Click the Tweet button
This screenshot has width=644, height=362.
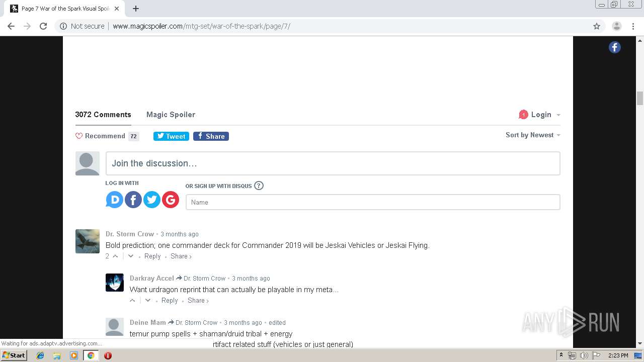[x=171, y=136]
